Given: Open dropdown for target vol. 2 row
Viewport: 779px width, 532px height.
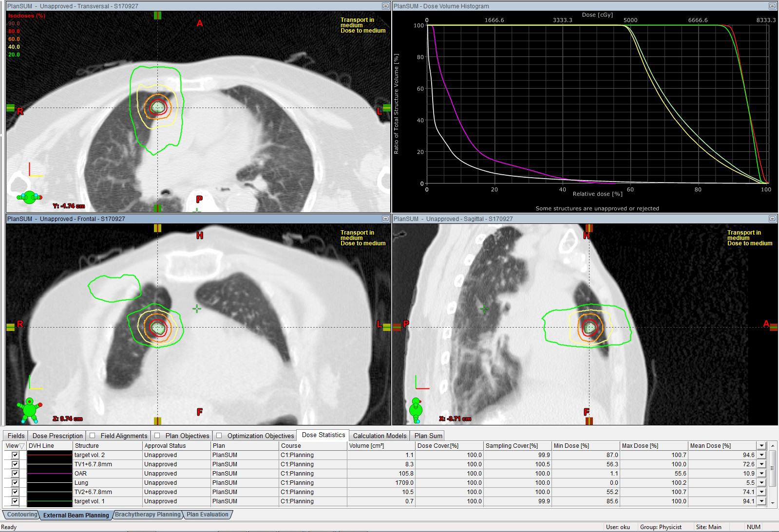Looking at the screenshot, I should [x=762, y=455].
